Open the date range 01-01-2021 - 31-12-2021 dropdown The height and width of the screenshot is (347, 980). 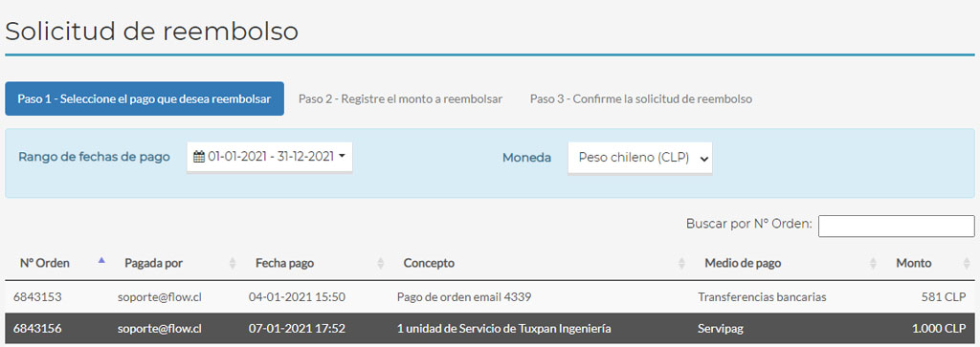click(269, 157)
